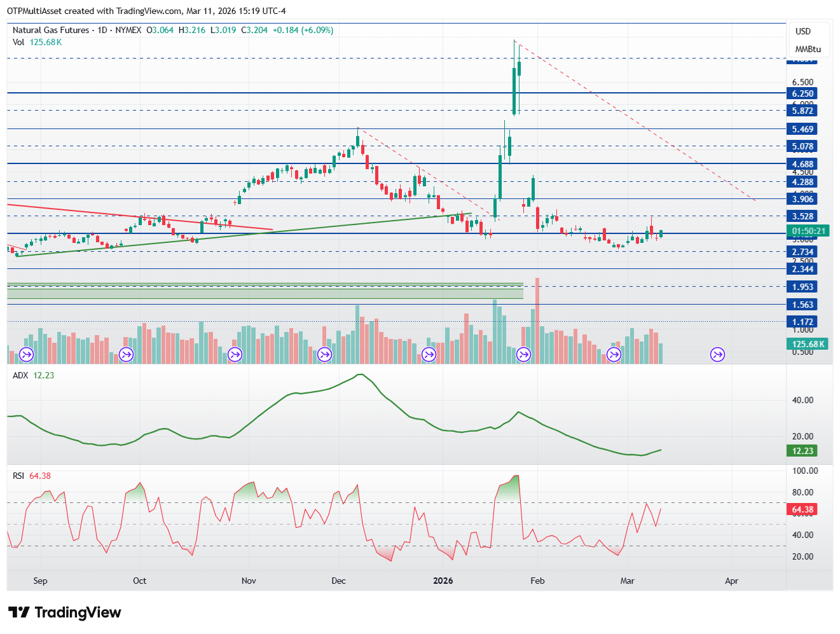Select the RSI indicator label
840x634 pixels.
click(18, 476)
